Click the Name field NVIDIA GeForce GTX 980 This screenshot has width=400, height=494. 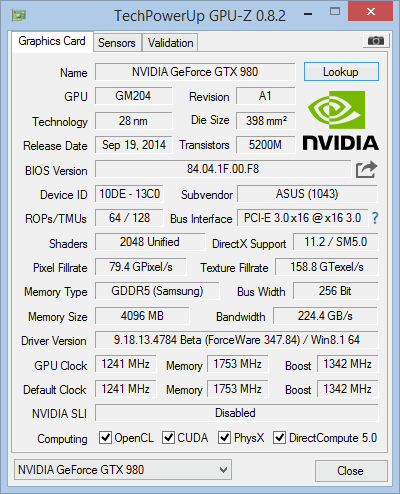pyautogui.click(x=195, y=72)
